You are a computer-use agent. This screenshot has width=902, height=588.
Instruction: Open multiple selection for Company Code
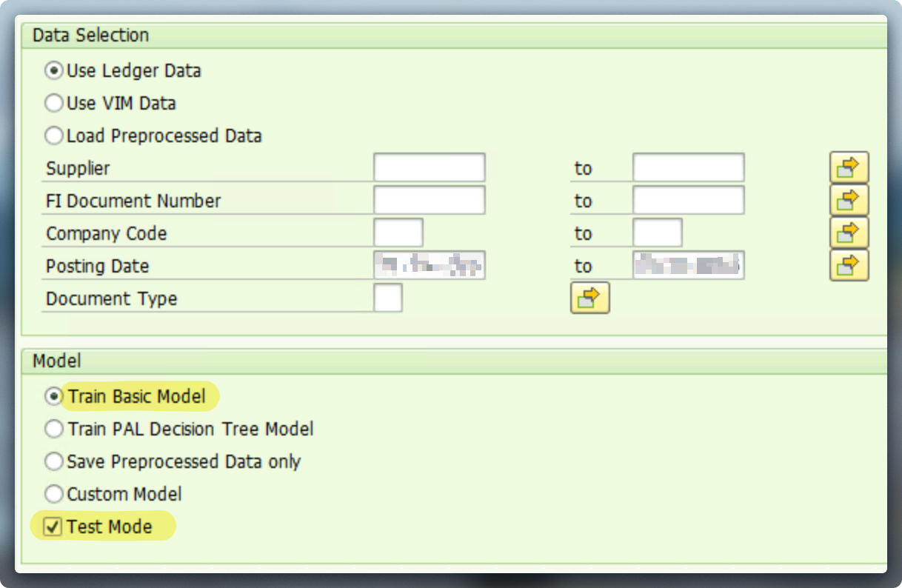849,233
